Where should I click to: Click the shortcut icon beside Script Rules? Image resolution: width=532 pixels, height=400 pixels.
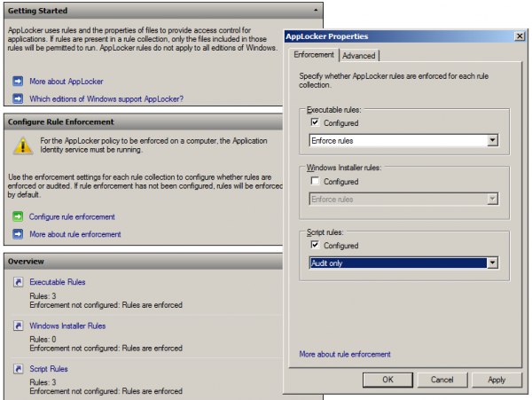18,369
